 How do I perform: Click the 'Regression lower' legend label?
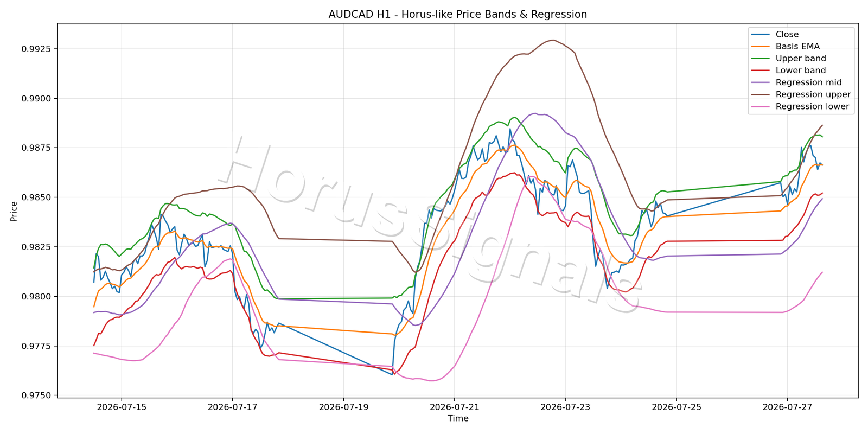coord(812,106)
